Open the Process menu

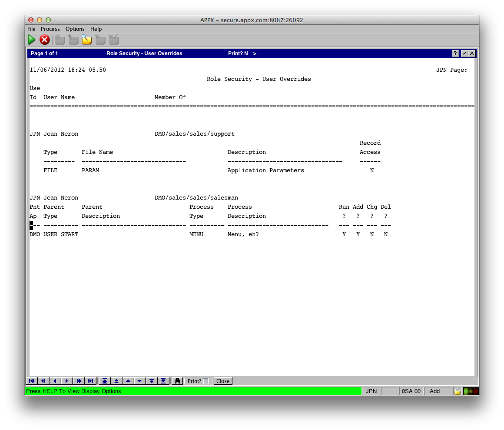(x=50, y=29)
